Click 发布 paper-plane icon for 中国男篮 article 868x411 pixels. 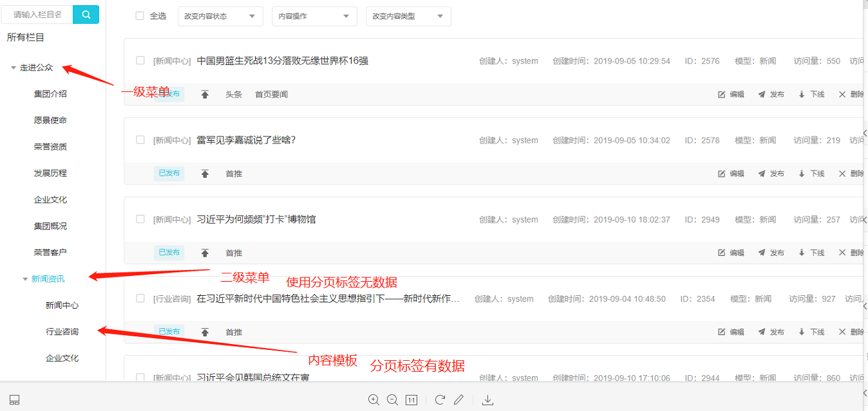tap(762, 95)
